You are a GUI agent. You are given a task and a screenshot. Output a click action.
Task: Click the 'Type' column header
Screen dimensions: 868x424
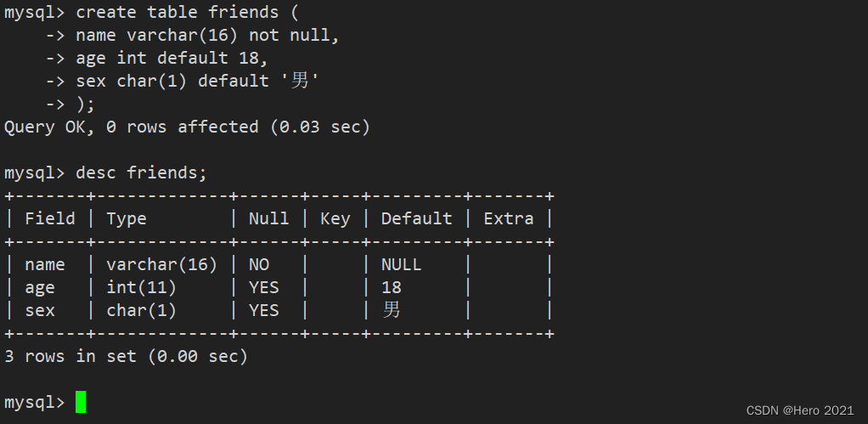coord(127,218)
